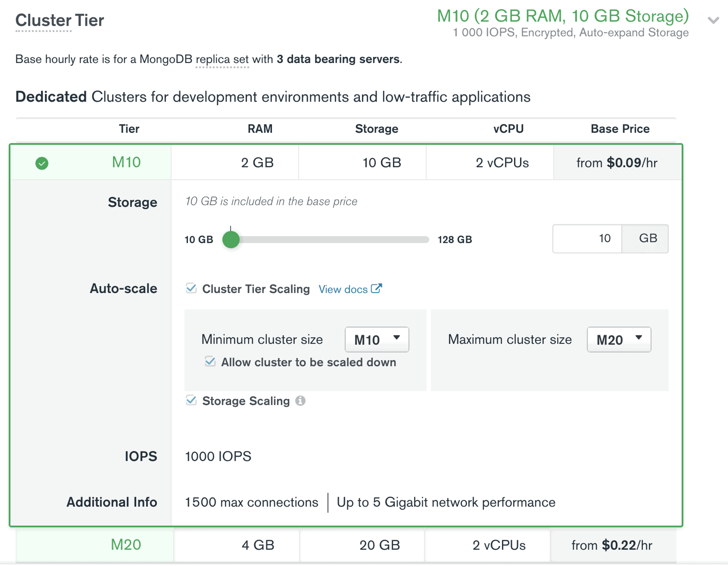Click the Auto-scale row label

point(124,289)
